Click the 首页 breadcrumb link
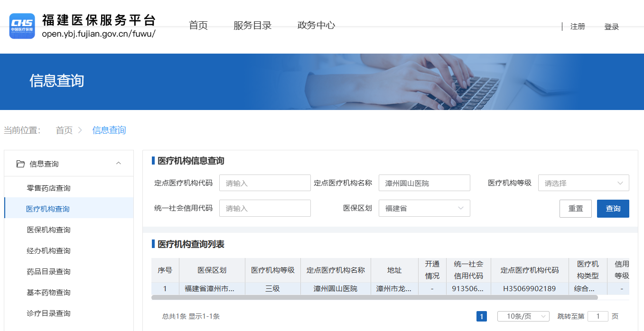 point(64,130)
